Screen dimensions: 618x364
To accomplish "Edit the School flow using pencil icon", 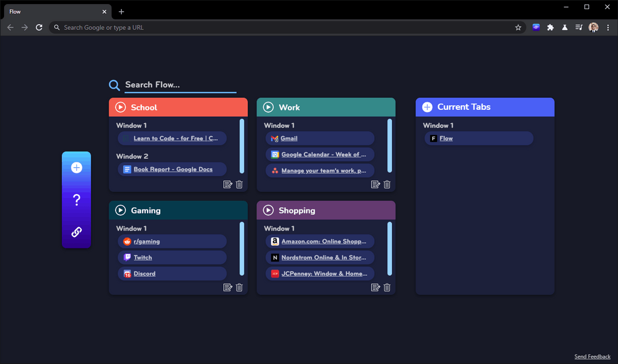I will pos(228,184).
